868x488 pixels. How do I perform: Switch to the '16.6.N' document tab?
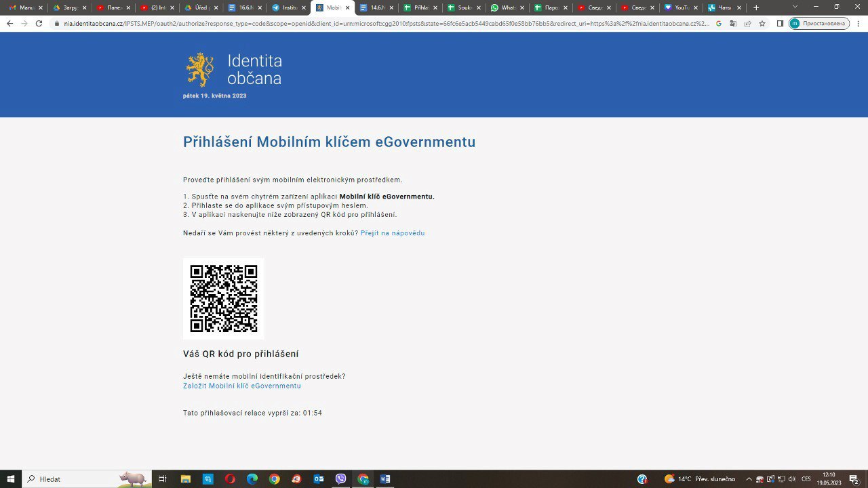click(x=245, y=7)
